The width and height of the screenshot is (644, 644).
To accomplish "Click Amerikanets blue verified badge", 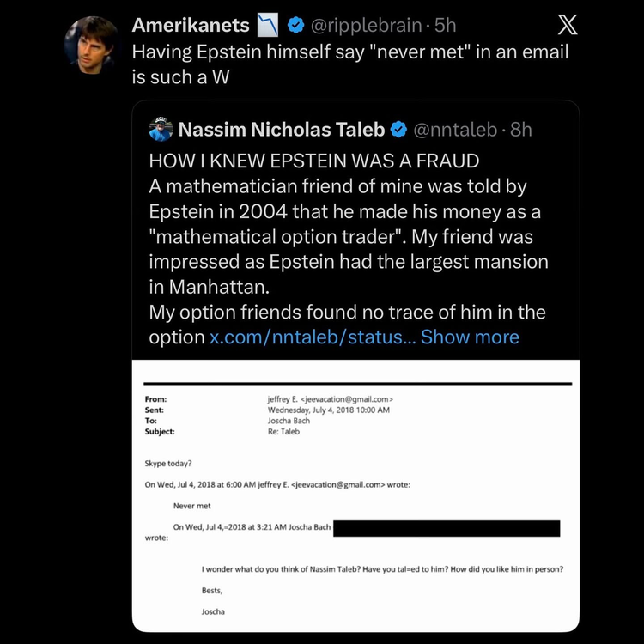I will [296, 26].
